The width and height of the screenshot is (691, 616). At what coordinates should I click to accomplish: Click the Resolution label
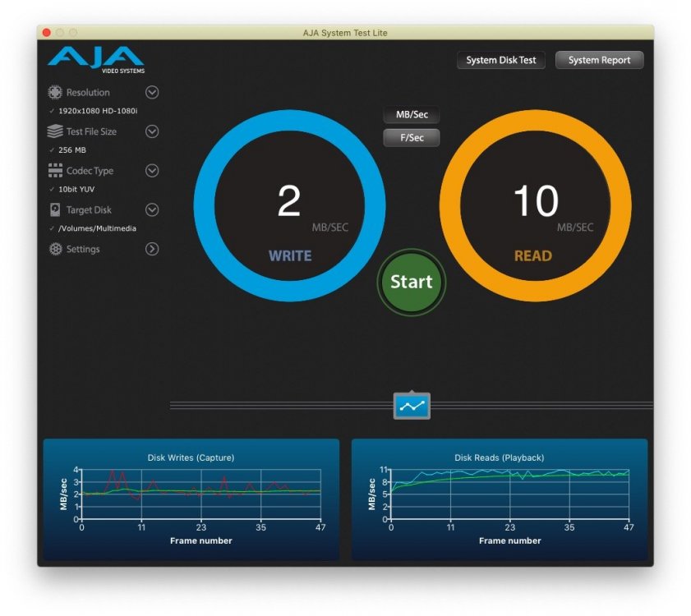click(x=88, y=93)
